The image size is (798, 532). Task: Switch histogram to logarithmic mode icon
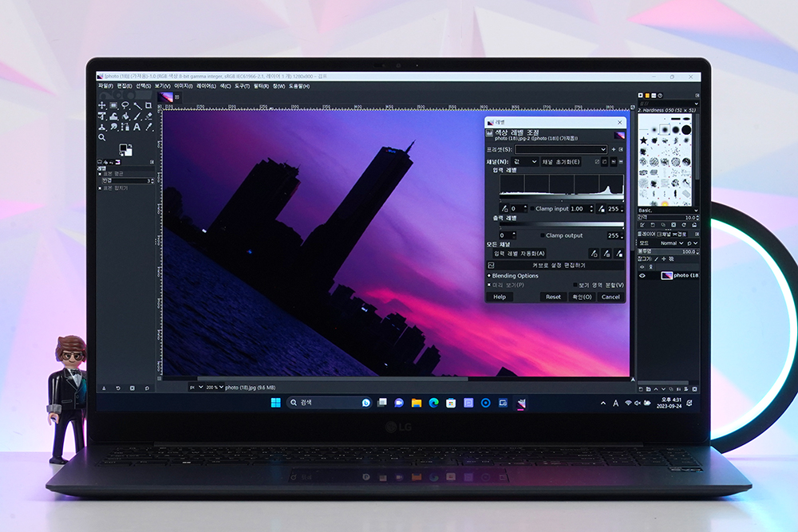[621, 162]
